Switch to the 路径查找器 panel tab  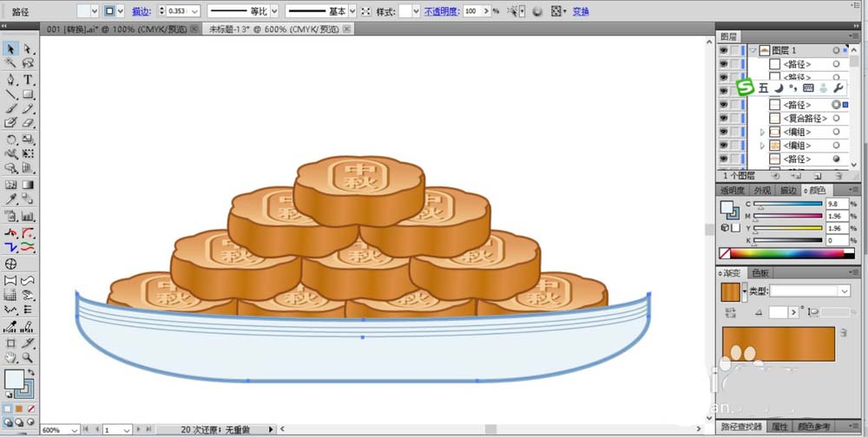click(x=740, y=427)
